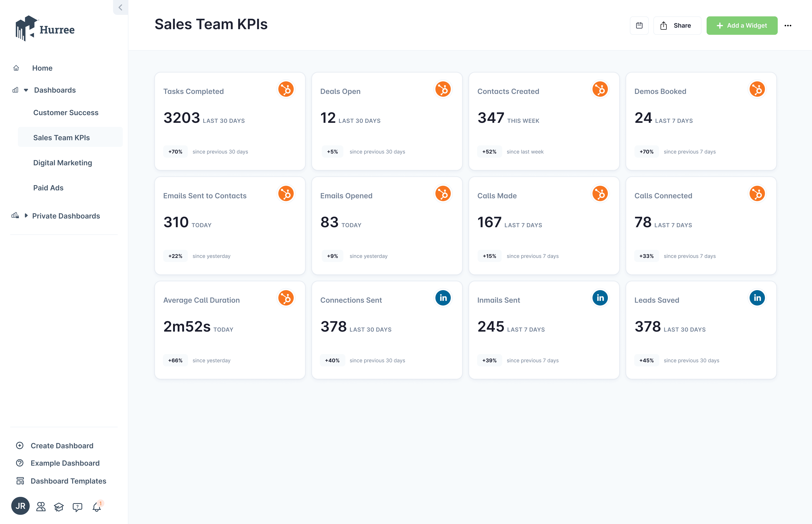Click the calendar date range icon
This screenshot has height=524, width=812.
click(x=639, y=25)
